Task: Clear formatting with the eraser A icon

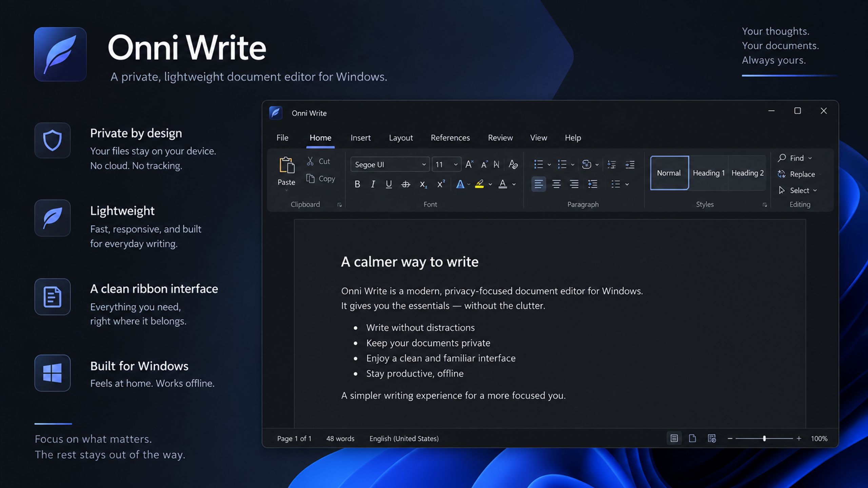Action: pyautogui.click(x=513, y=164)
